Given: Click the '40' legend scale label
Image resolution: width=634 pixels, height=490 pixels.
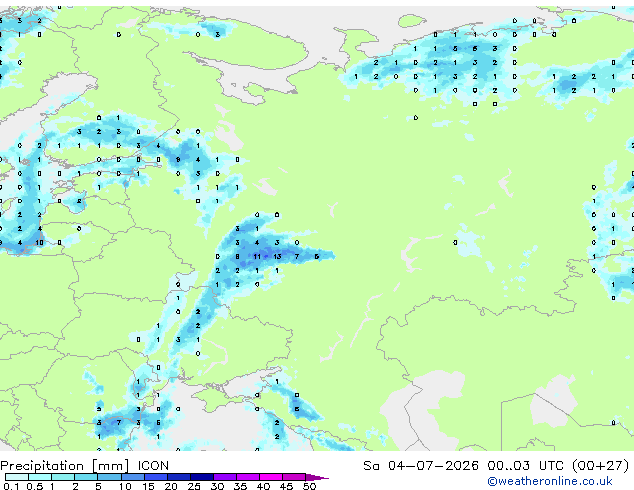Looking at the screenshot, I should 263,486.
